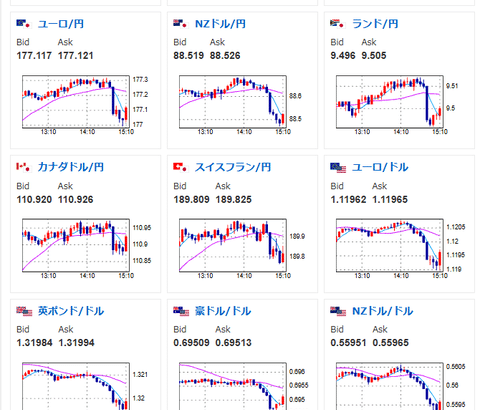Open the スイスフラン/円 currency pair link
Screen dimensions: 480x410
coord(233,167)
